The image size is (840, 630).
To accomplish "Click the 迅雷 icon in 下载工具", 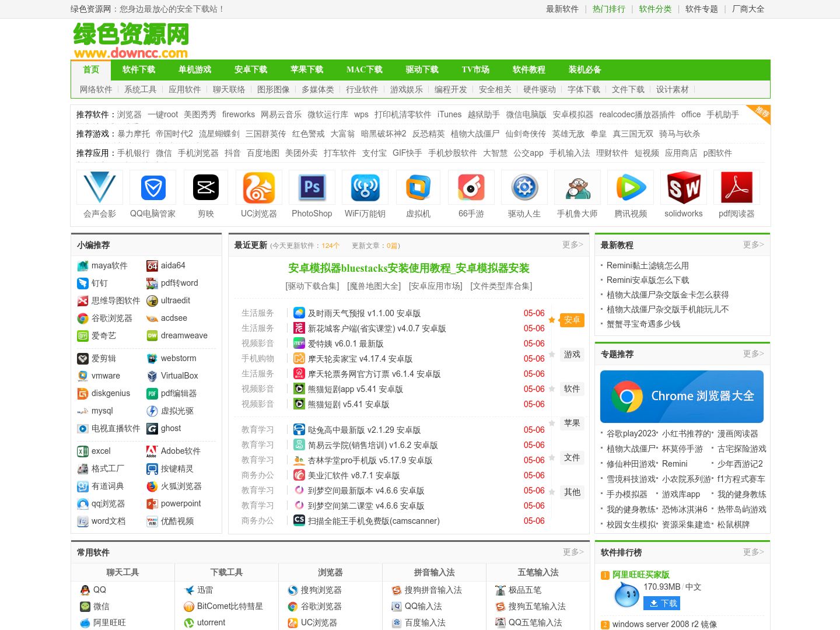I will [x=189, y=590].
